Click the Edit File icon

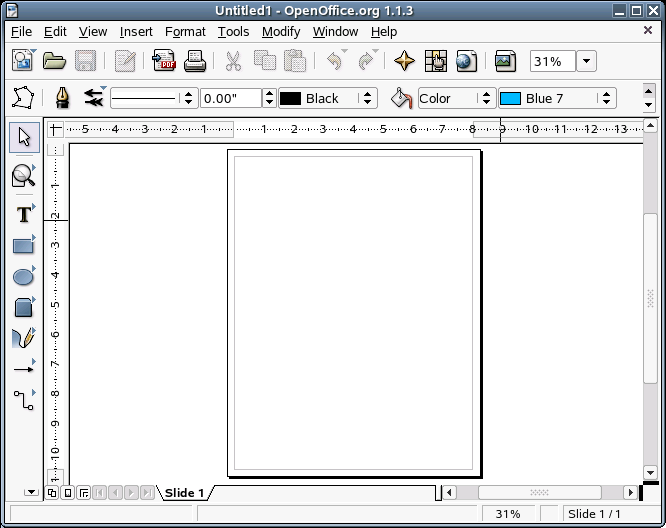(125, 61)
